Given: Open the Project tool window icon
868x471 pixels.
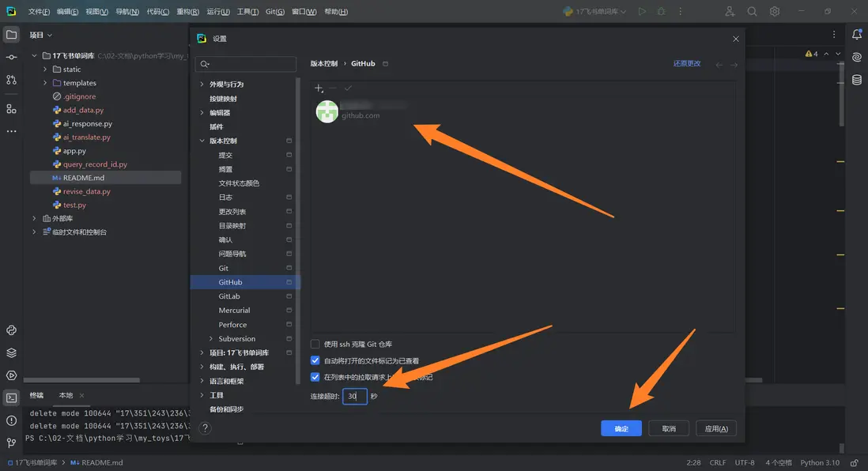Looking at the screenshot, I should tap(11, 34).
